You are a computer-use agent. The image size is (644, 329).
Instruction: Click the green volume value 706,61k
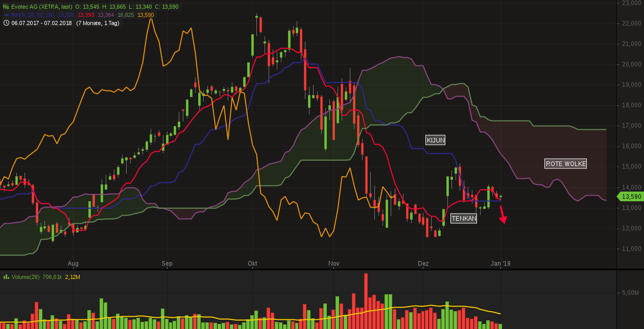53,277
